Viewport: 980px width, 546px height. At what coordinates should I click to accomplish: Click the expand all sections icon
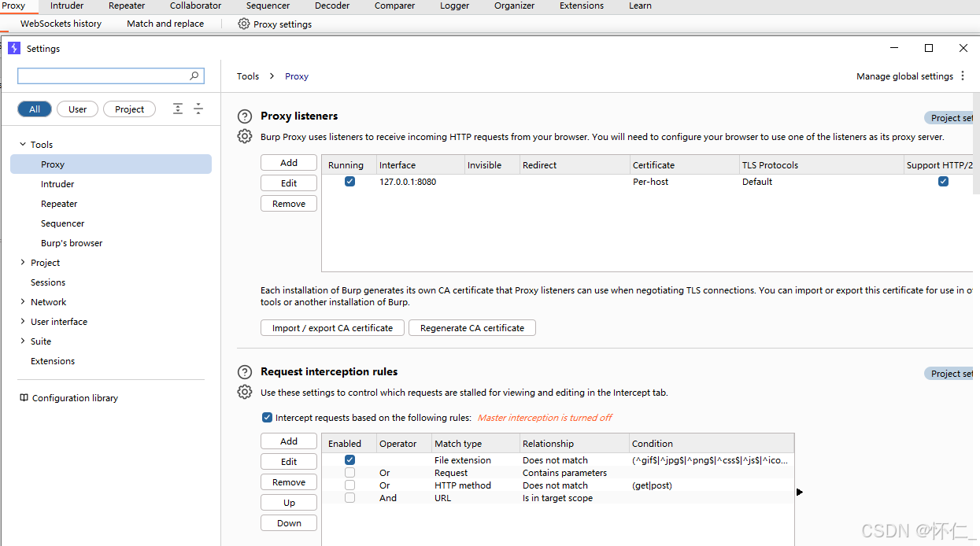pyautogui.click(x=178, y=109)
